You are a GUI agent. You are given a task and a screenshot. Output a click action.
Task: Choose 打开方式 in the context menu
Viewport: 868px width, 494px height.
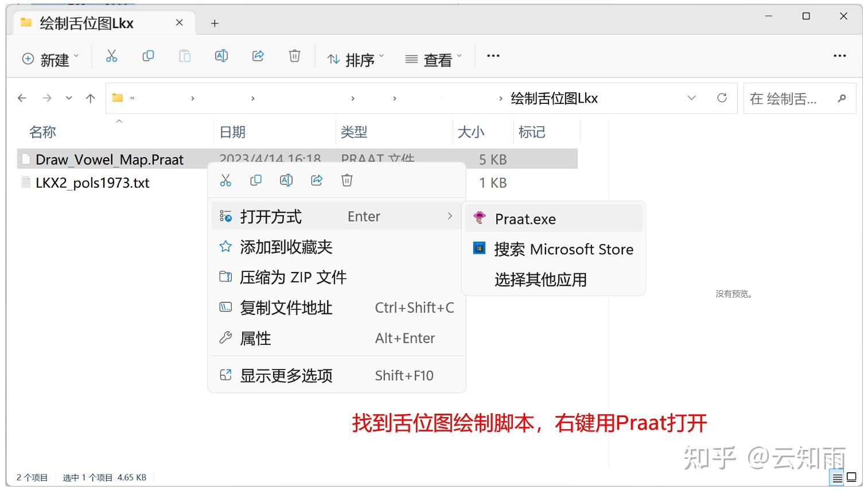[337, 216]
